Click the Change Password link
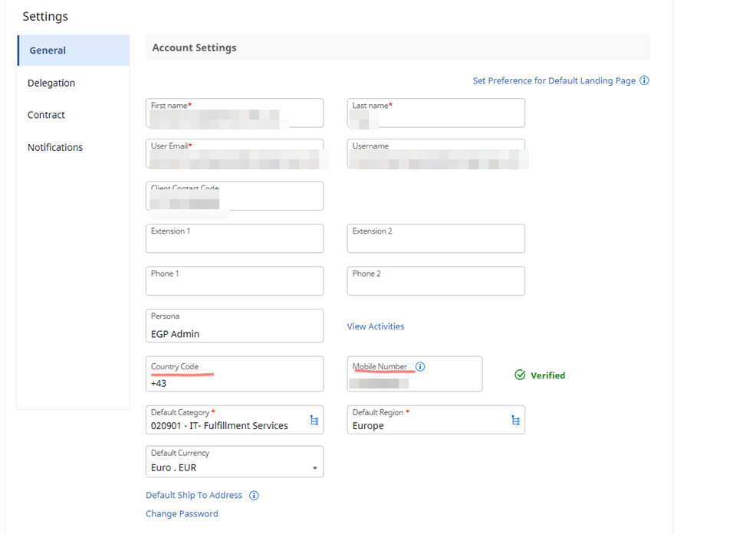 [182, 514]
